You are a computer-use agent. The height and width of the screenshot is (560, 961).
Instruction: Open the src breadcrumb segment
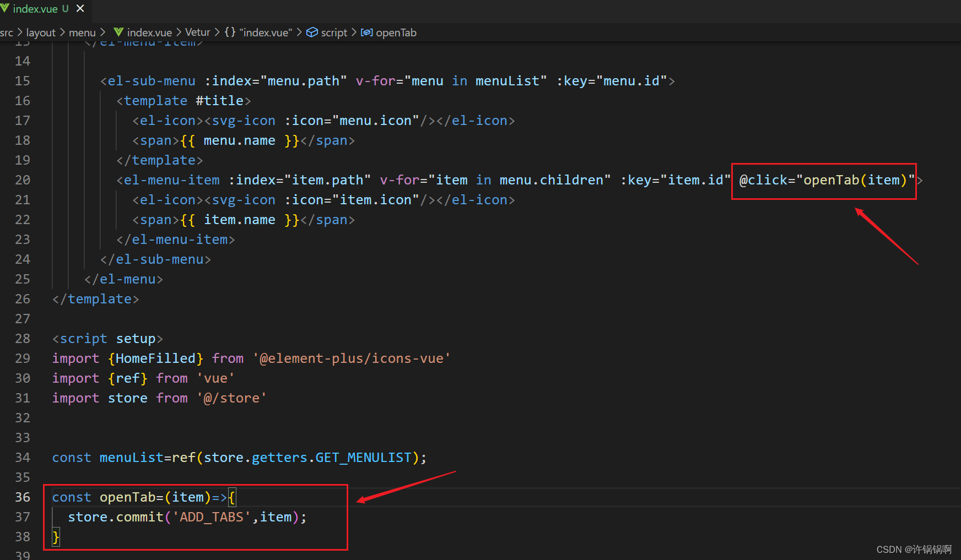[x=7, y=32]
